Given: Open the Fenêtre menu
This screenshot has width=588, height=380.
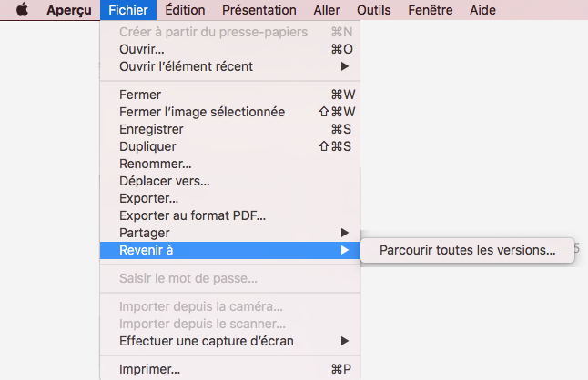Looking at the screenshot, I should point(431,10).
